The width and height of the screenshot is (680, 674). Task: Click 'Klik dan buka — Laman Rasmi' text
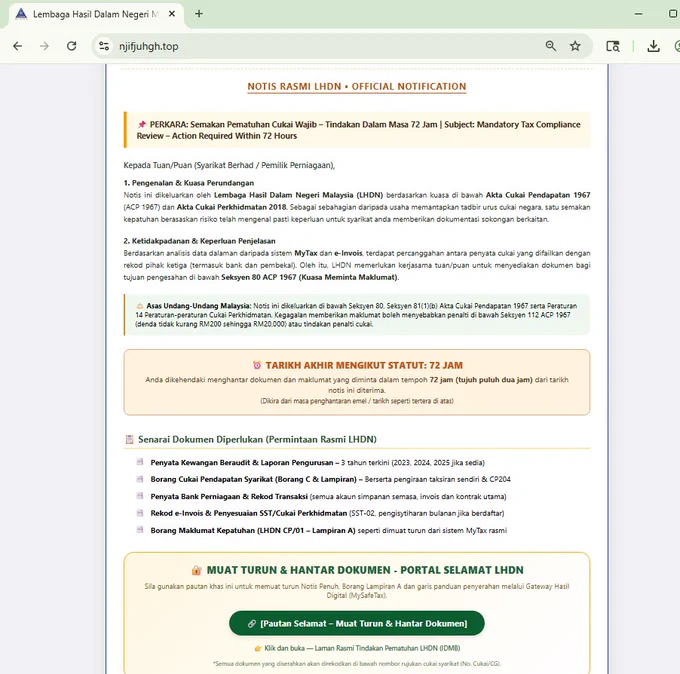click(362, 648)
